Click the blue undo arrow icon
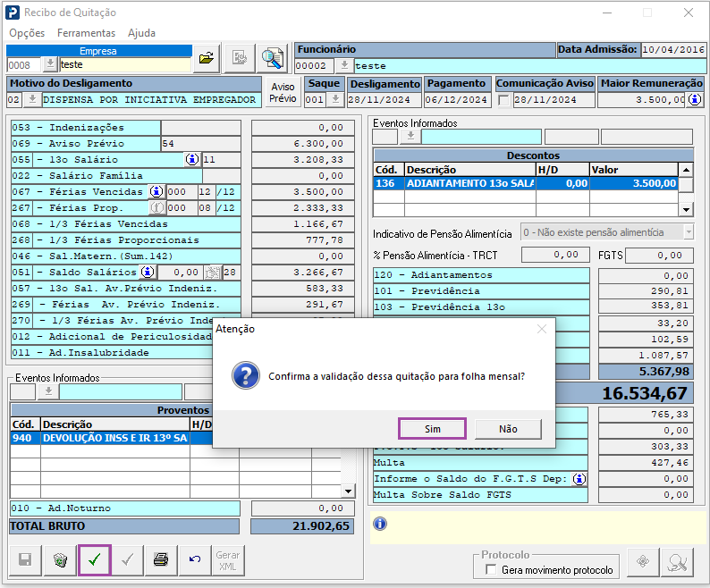Image resolution: width=710 pixels, height=588 pixels. pos(195,560)
